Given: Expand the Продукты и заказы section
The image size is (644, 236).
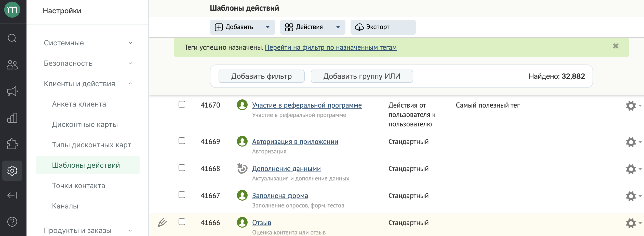Looking at the screenshot, I should (x=88, y=230).
